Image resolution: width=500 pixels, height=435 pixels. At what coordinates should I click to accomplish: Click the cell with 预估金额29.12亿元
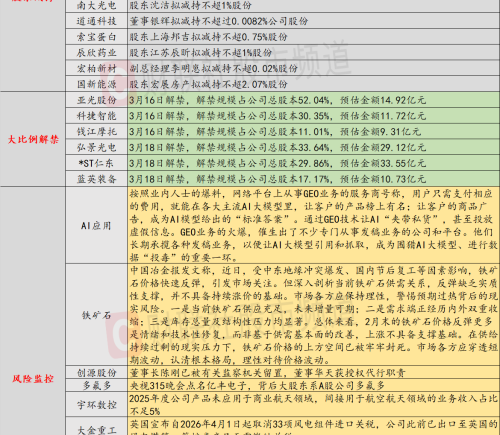coord(313,147)
